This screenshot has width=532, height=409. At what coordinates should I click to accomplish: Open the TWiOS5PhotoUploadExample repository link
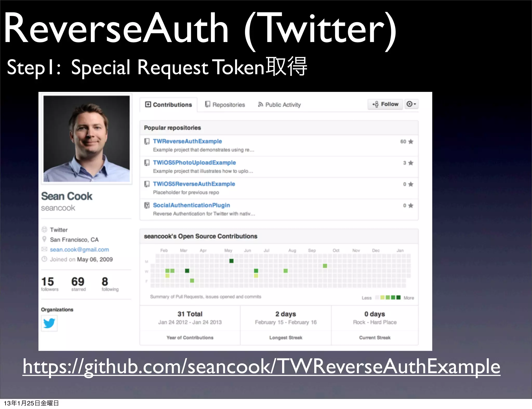coord(194,162)
